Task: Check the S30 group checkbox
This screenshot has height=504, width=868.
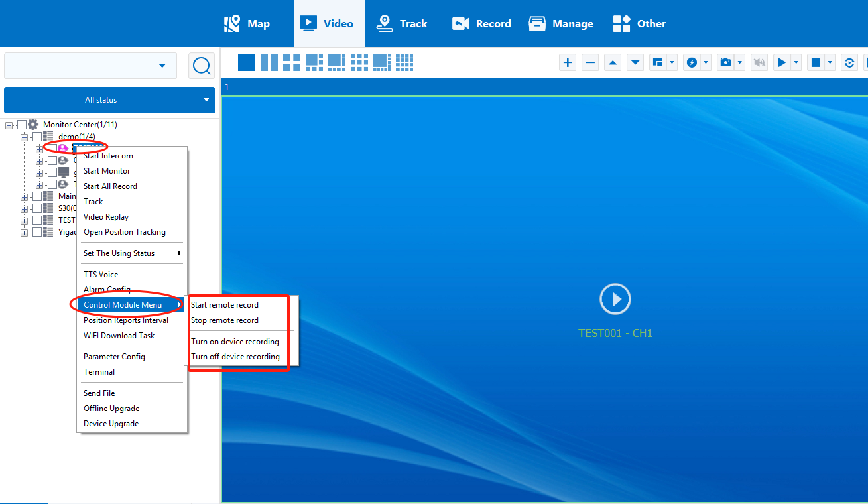Action: point(37,208)
